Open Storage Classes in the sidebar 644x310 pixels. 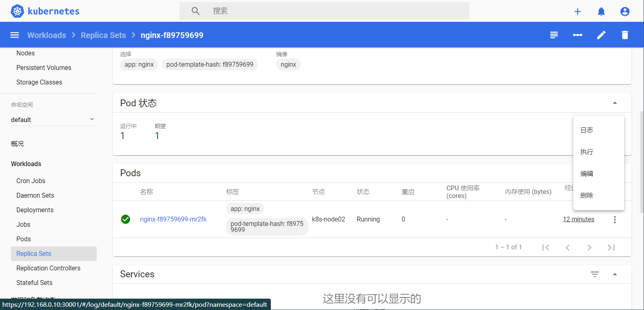click(39, 82)
